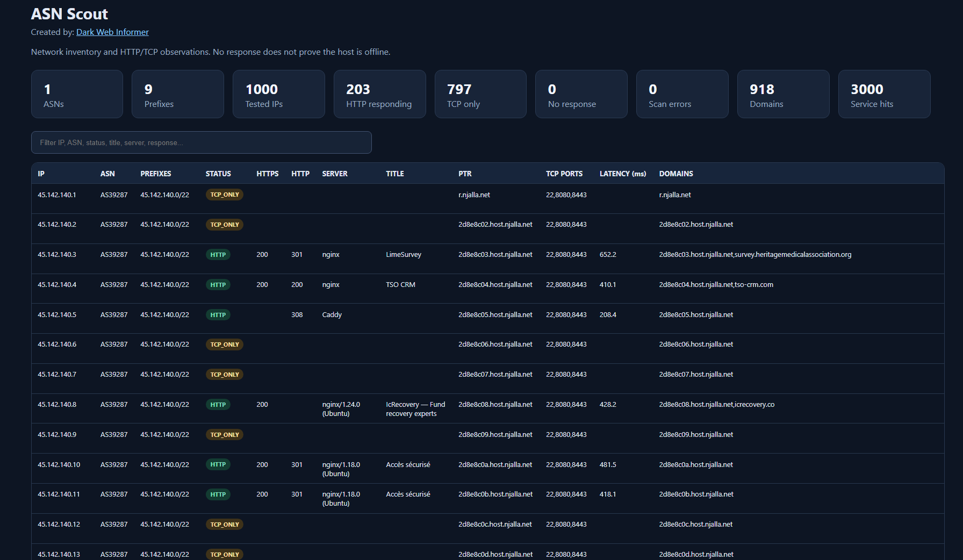Click the DOMAINS column header
This screenshot has height=560, width=963.
tap(676, 174)
